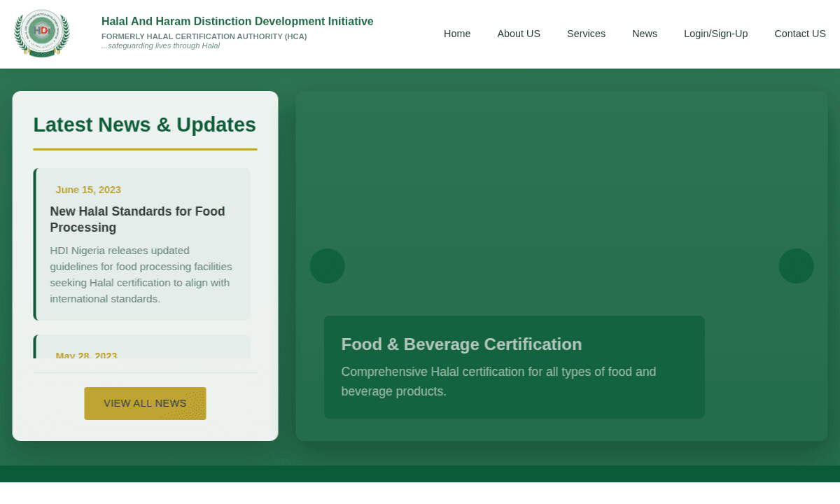840x504 pixels.
Task: Open the About US page
Action: click(x=519, y=34)
